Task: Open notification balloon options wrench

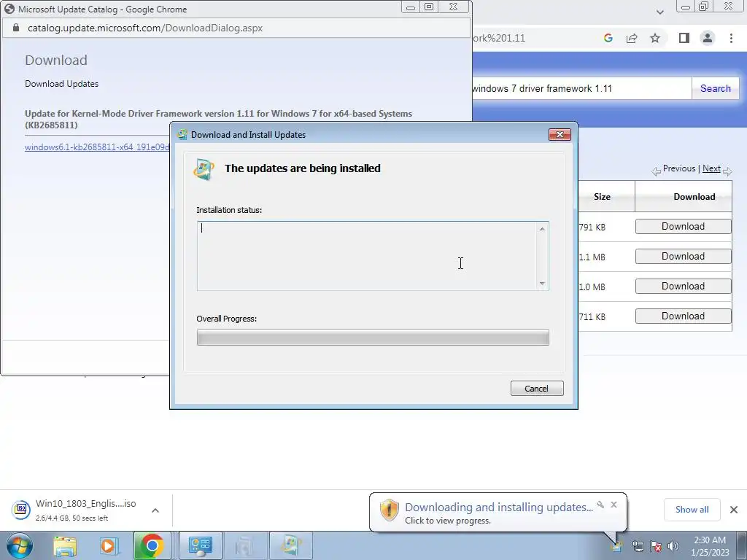Action: click(x=600, y=505)
